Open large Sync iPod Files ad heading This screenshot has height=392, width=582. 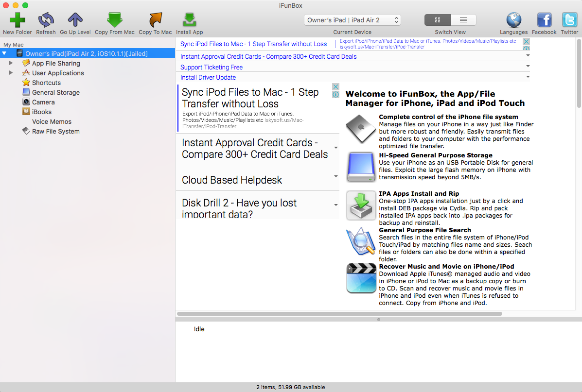(x=250, y=98)
